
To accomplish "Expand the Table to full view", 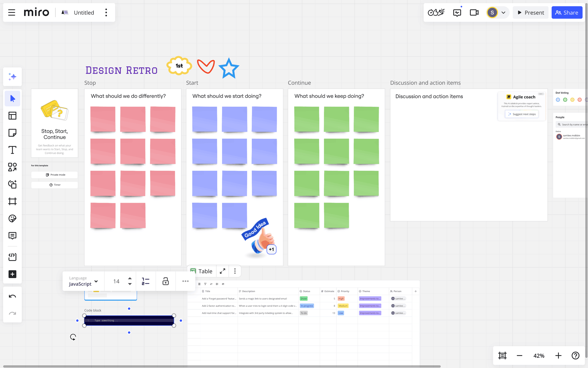I will click(x=223, y=271).
